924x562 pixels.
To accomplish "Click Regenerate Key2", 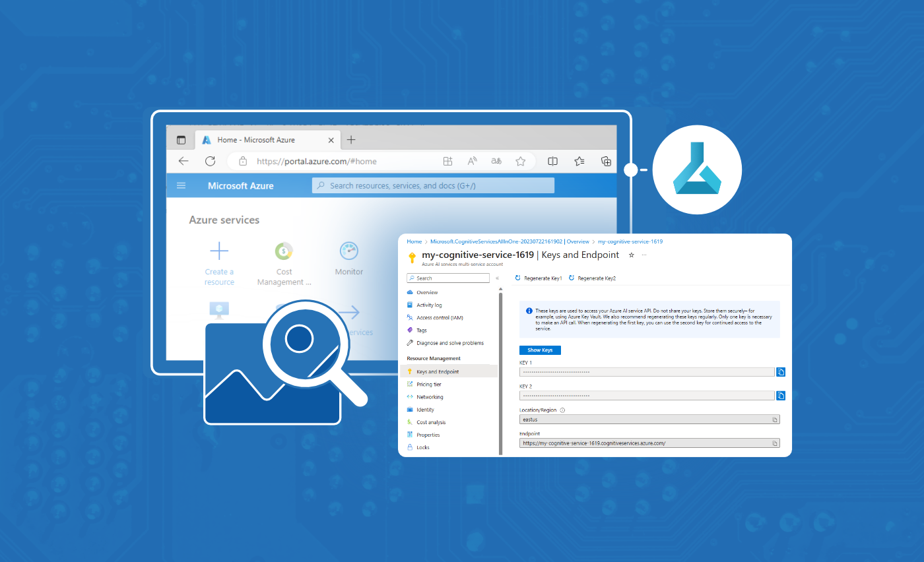I will [591, 278].
